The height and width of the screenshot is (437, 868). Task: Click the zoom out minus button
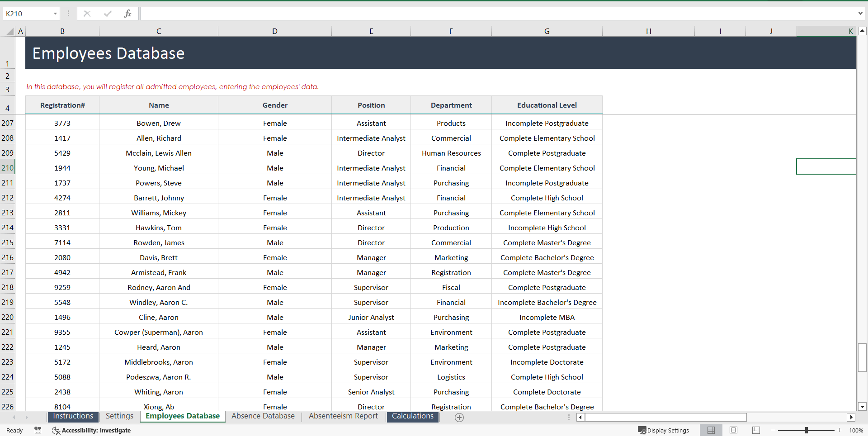click(x=773, y=430)
